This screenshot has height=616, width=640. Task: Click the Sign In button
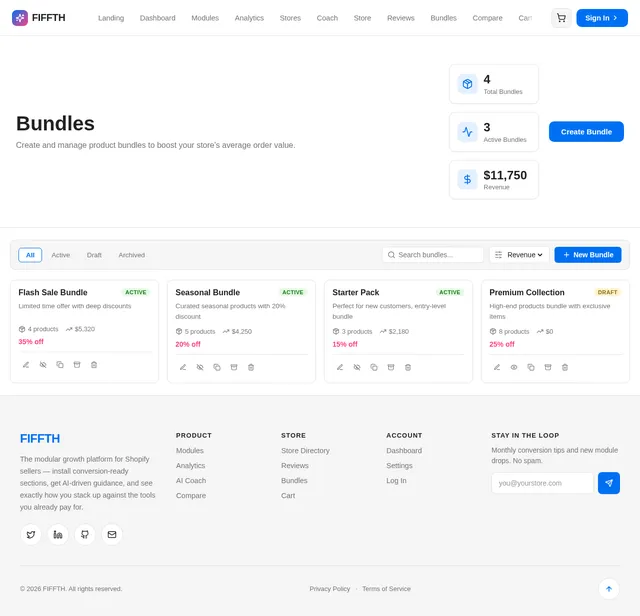[x=602, y=18]
